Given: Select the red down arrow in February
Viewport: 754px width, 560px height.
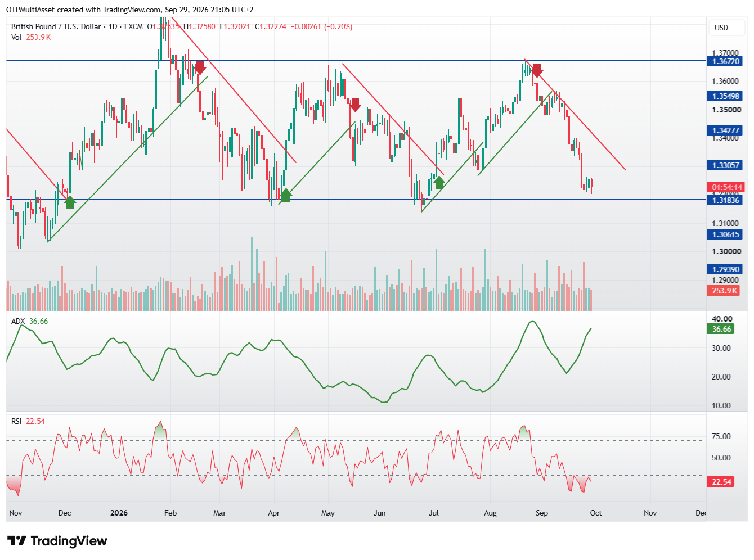Looking at the screenshot, I should (199, 69).
